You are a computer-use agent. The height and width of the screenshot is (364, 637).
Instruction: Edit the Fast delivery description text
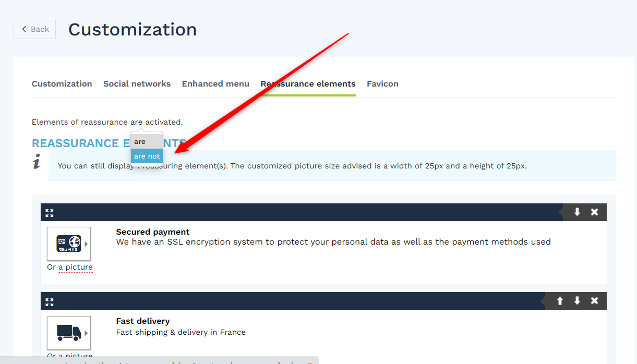pos(181,332)
